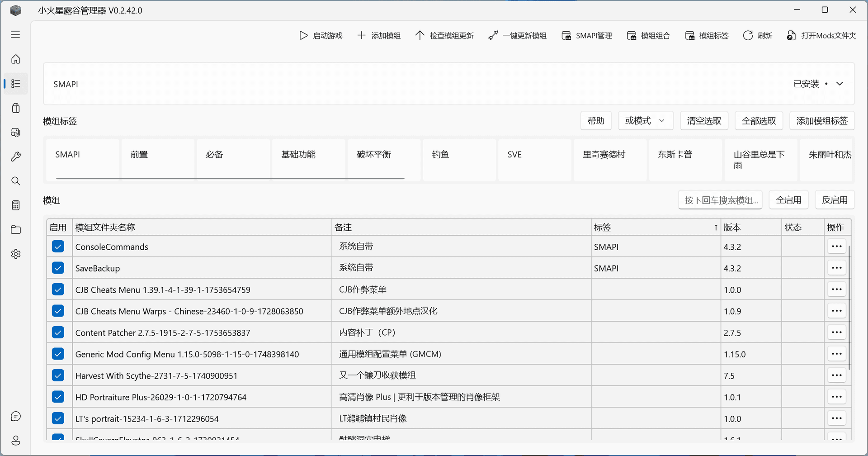
Task: Click the 全启用 button
Action: pos(788,200)
